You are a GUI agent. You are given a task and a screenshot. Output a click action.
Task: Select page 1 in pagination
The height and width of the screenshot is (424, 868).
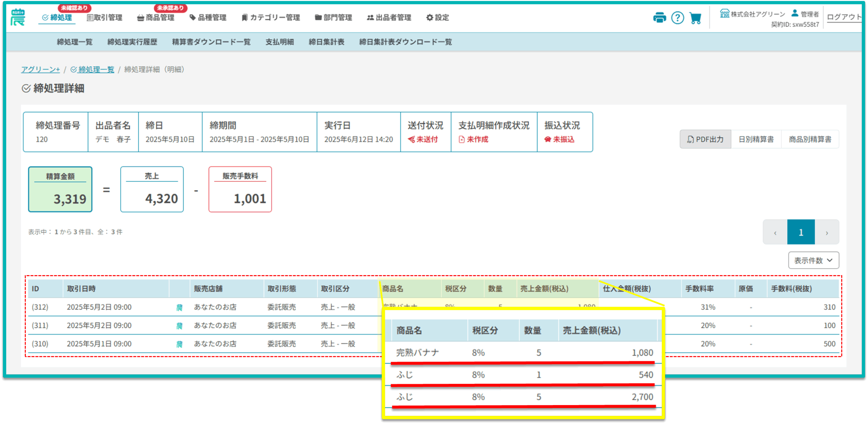click(x=801, y=233)
